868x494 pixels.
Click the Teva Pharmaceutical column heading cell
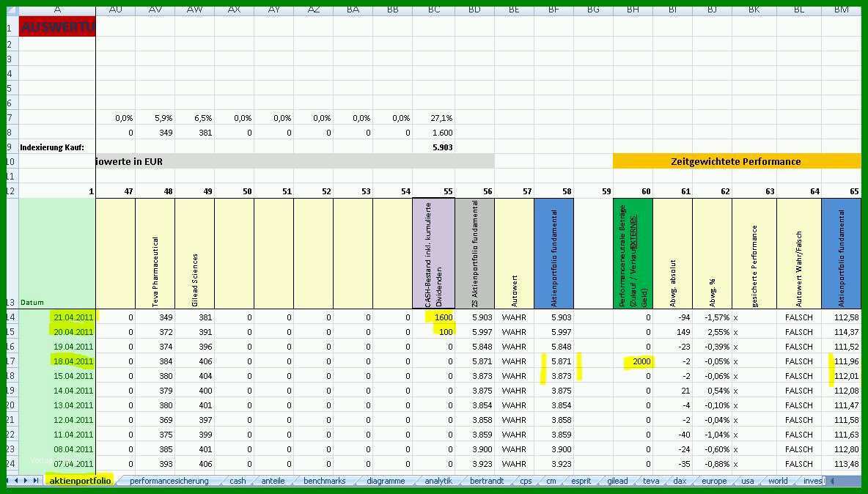[155, 254]
